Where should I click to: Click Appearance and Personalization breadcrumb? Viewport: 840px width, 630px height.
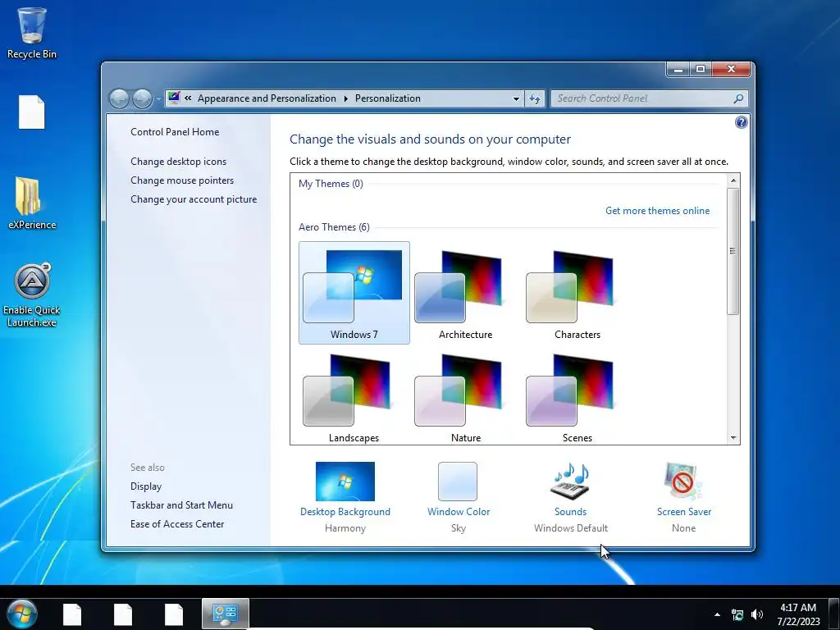click(267, 98)
